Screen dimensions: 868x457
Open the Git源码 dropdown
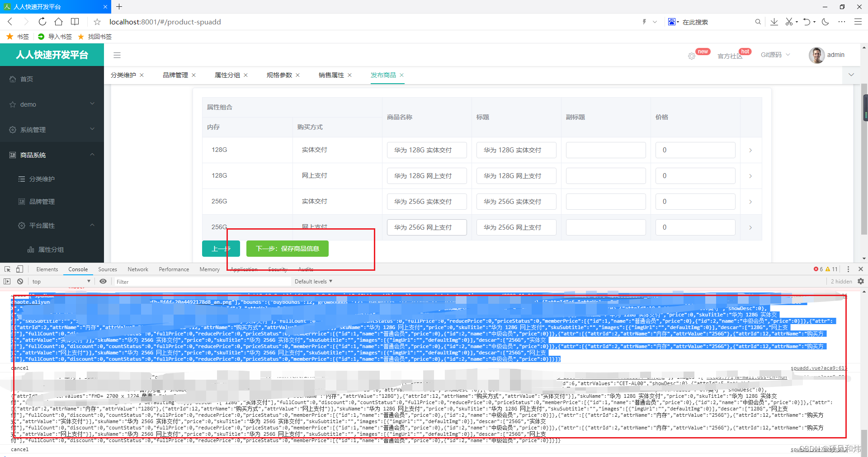pos(775,55)
